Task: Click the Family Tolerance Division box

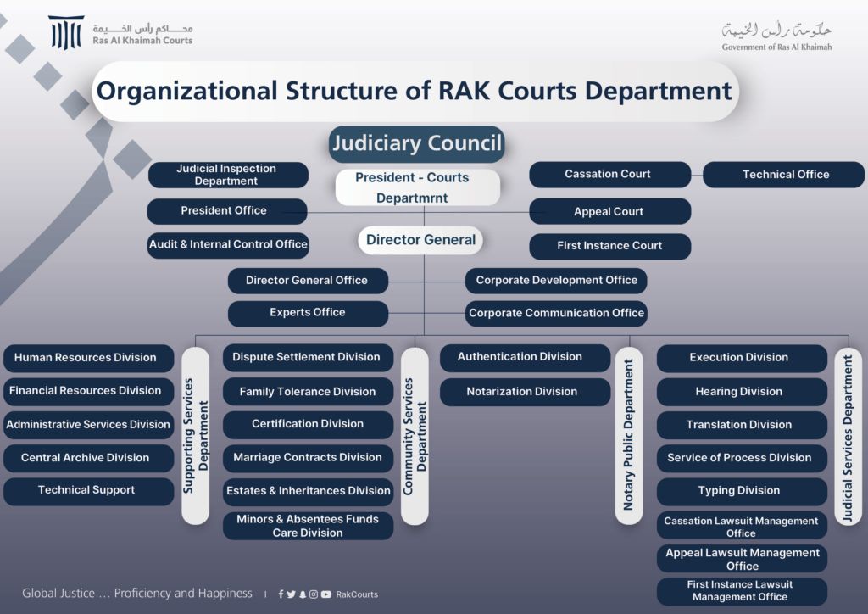Action: [x=308, y=392]
